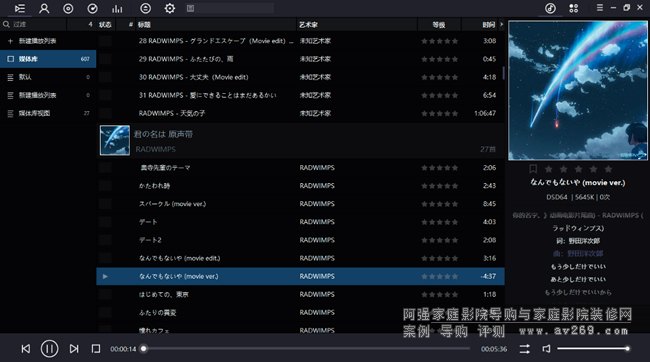The width and height of the screenshot is (650, 362).
Task: Open the hamburger menu at top right
Action: point(599,8)
